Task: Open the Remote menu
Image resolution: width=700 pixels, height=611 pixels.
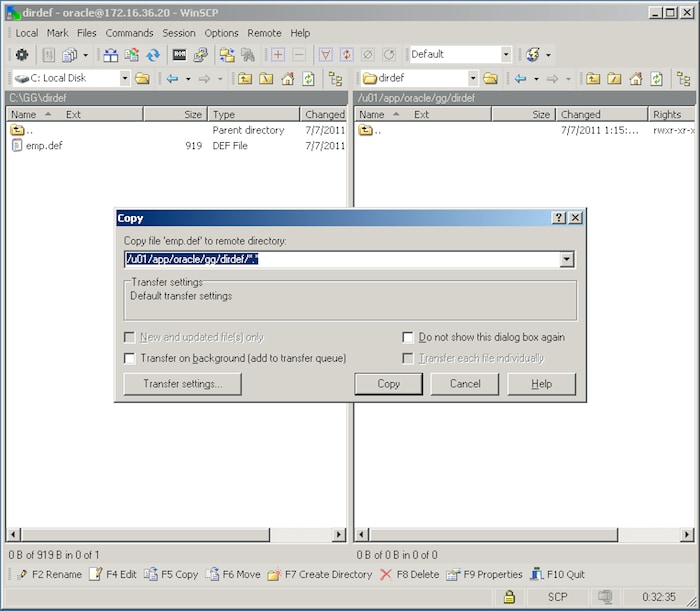Action: pos(264,33)
